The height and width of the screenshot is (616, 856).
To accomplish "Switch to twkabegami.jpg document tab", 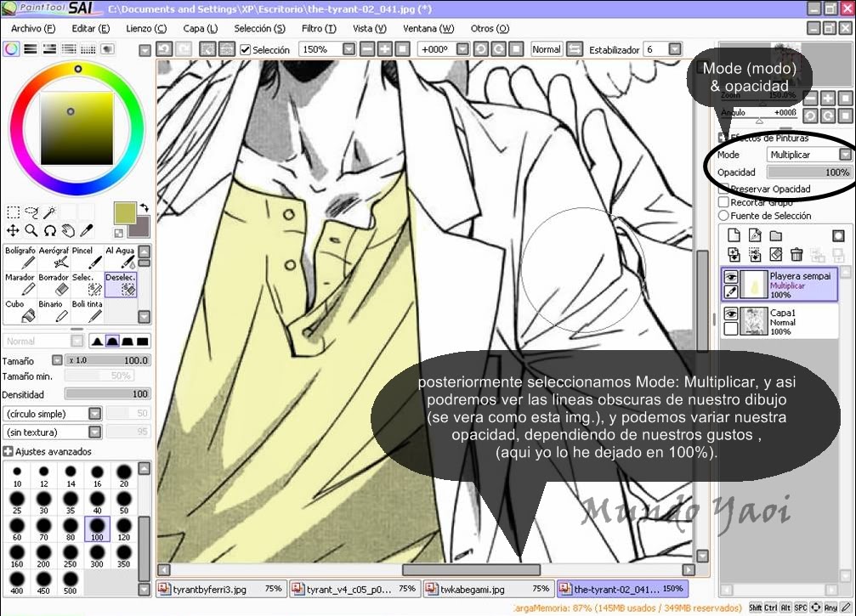I will click(488, 590).
